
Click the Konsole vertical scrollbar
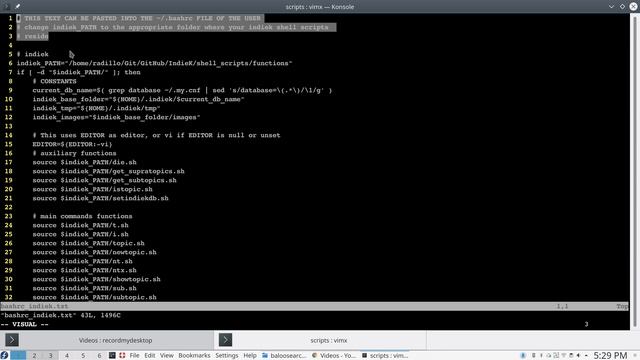coord(635,170)
